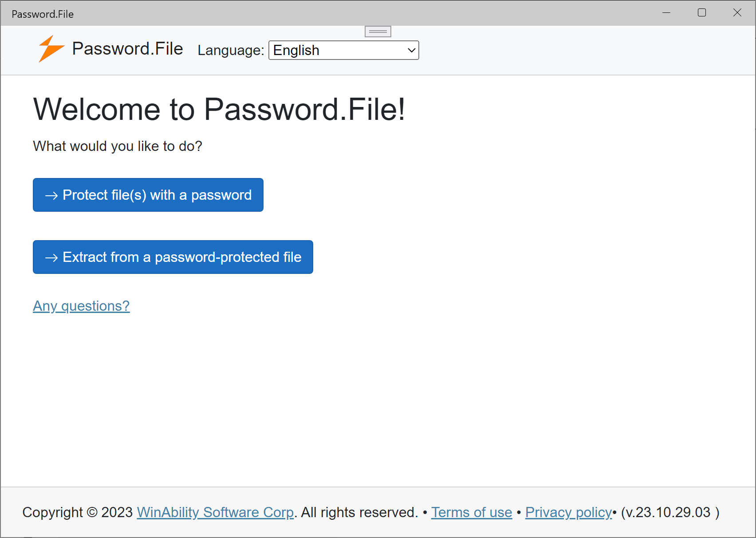Image resolution: width=756 pixels, height=538 pixels.
Task: Click Protect file(s) with a password button
Action: (148, 195)
